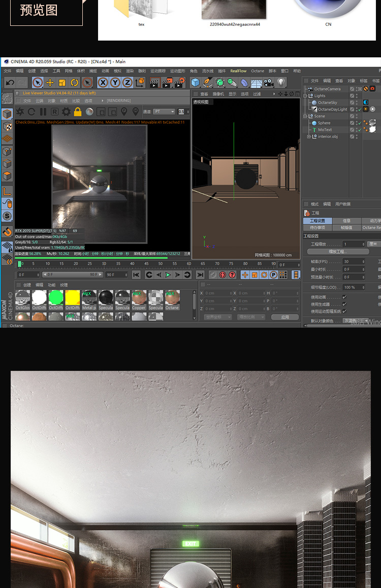
Task: Play the animation forward
Action: coord(168,275)
